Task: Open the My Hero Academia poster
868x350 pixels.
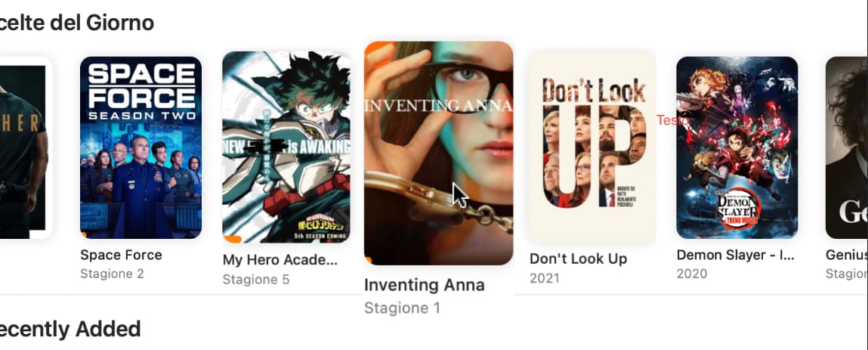Action: pyautogui.click(x=286, y=147)
